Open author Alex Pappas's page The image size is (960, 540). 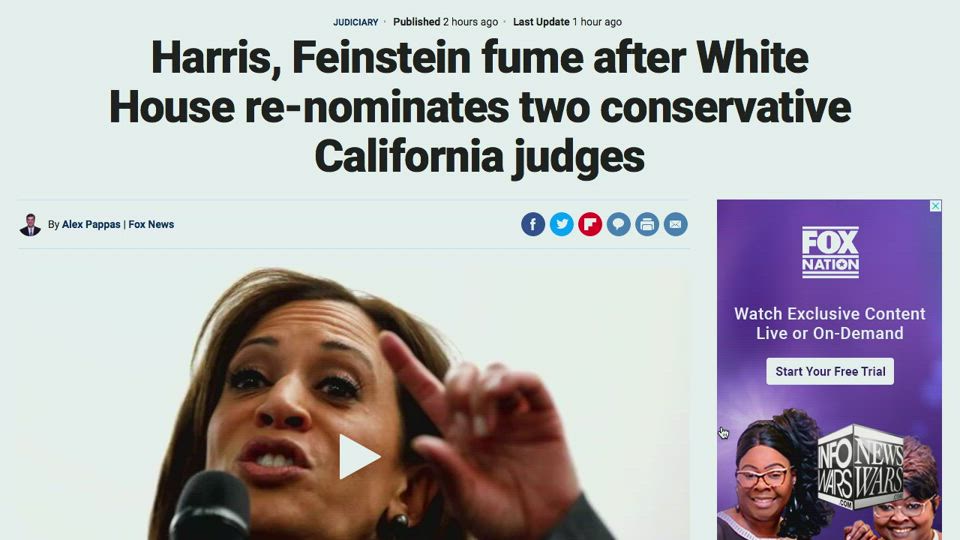(x=91, y=225)
